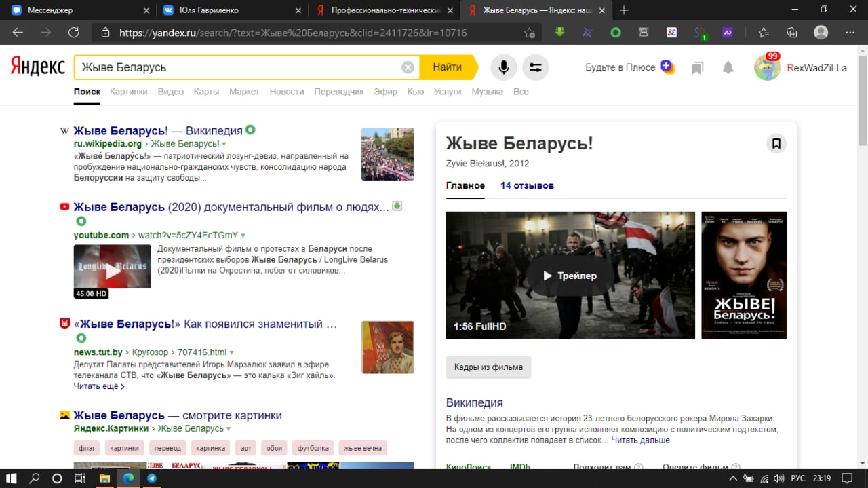Play the film trailer
The image size is (868, 488).
pyautogui.click(x=570, y=276)
